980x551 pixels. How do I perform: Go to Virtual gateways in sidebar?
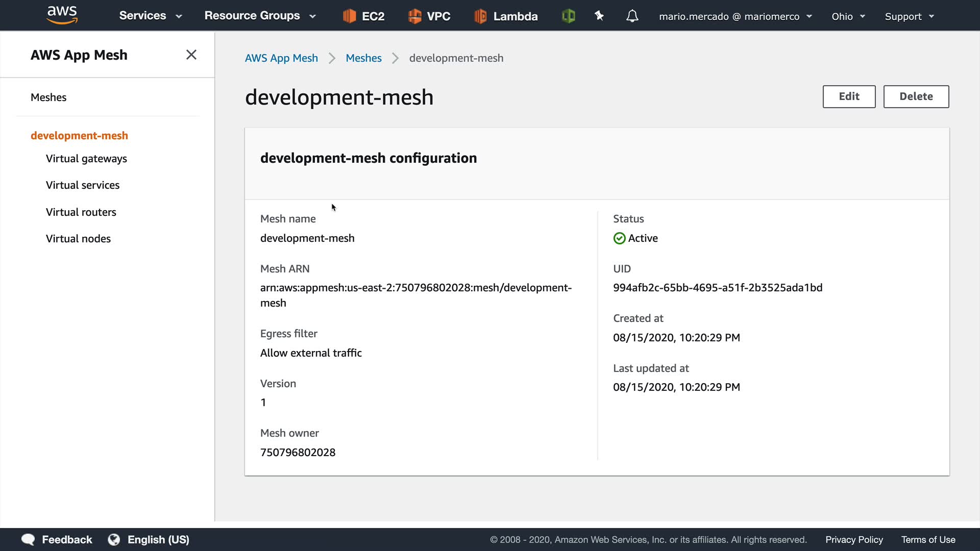pyautogui.click(x=86, y=159)
